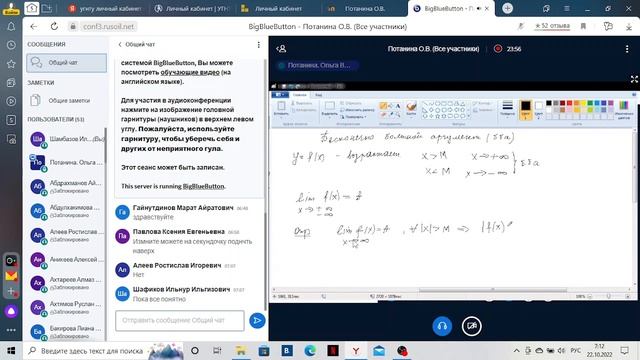Open a new browser tab
This screenshot has height=360, width=640.
507,8
